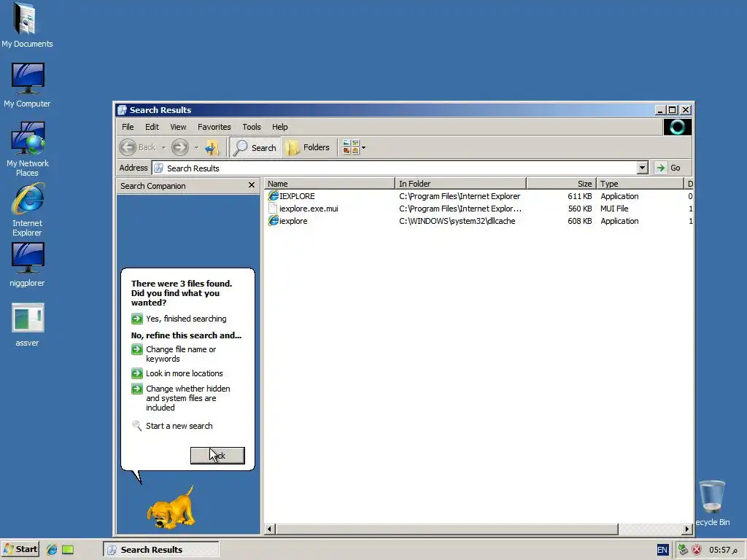Screen dimensions: 747x560
Task: Maximize the Search Results window
Action: 672,110
